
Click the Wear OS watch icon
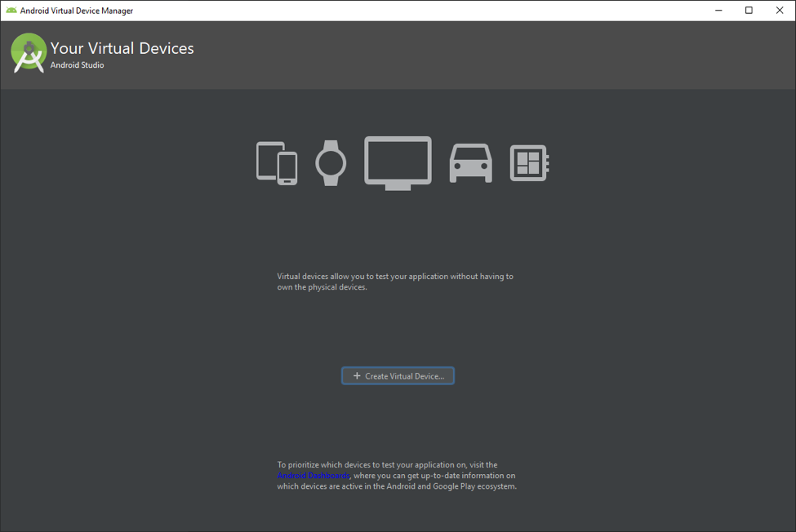click(331, 163)
